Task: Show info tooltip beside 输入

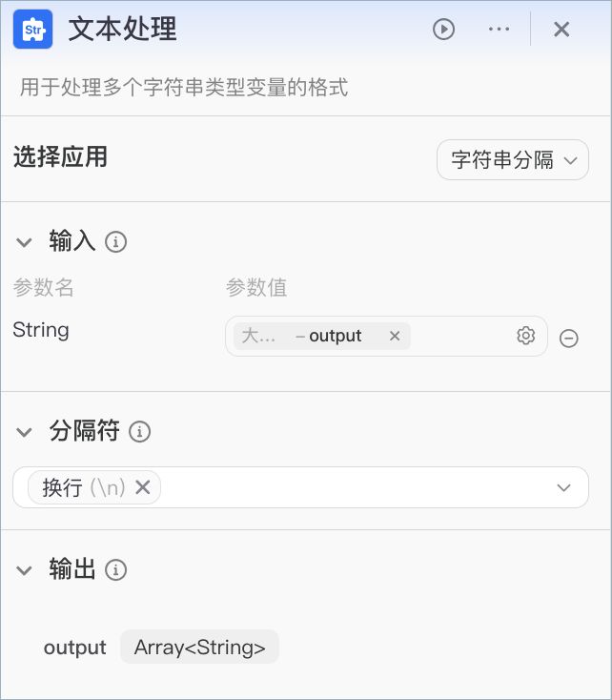Action: [x=115, y=242]
